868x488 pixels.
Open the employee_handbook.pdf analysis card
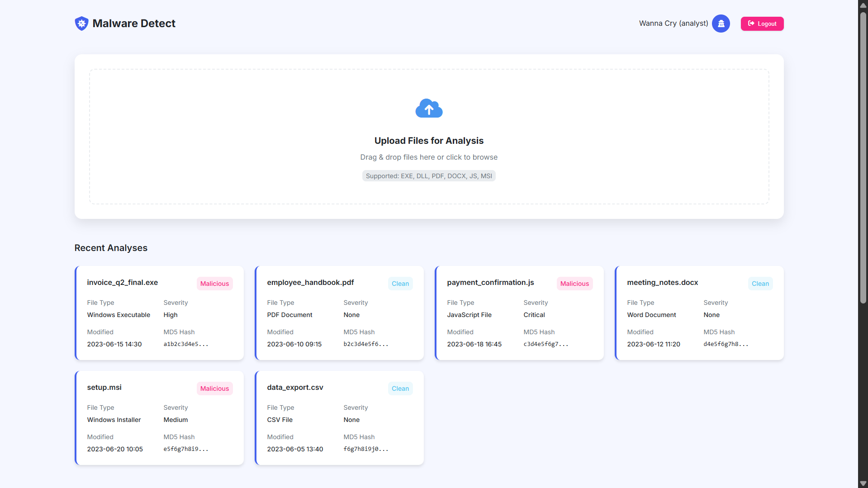339,313
